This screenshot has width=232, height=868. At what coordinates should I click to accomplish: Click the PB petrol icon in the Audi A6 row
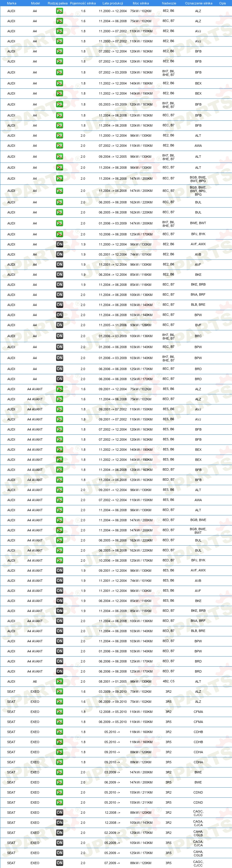pyautogui.click(x=59, y=682)
